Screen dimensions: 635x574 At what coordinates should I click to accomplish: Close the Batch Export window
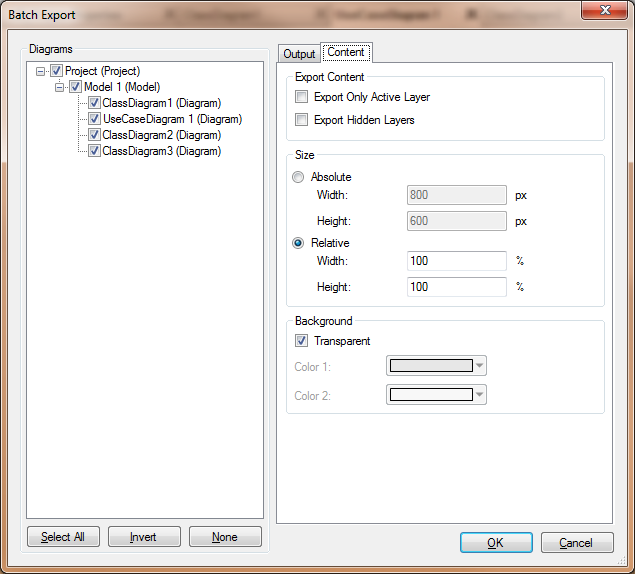click(x=605, y=10)
